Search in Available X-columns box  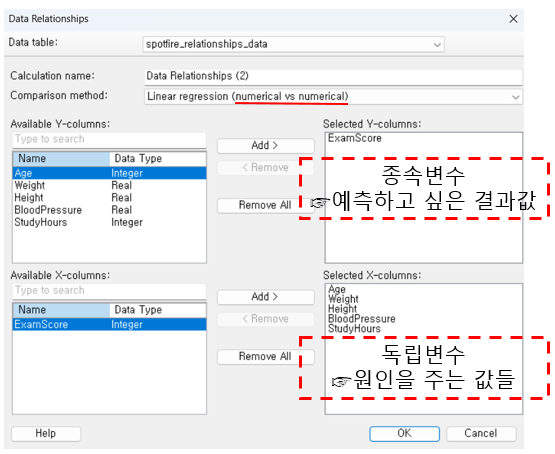pos(109,291)
